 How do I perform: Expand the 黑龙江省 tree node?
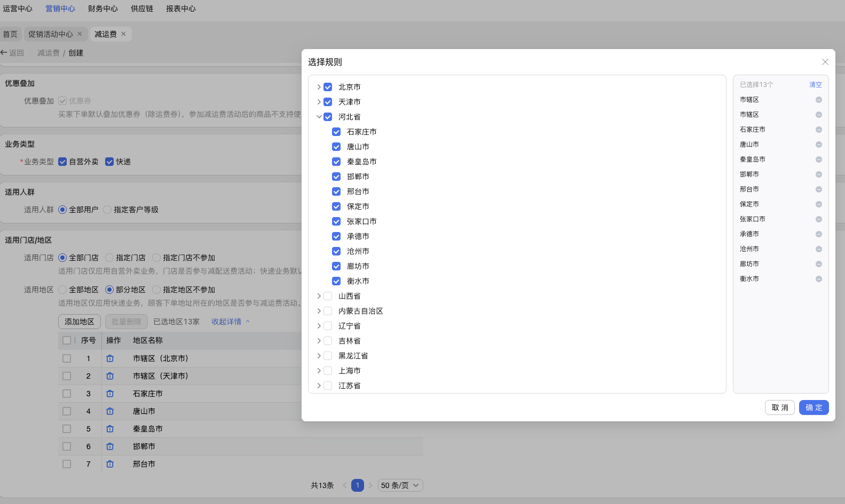(x=319, y=356)
